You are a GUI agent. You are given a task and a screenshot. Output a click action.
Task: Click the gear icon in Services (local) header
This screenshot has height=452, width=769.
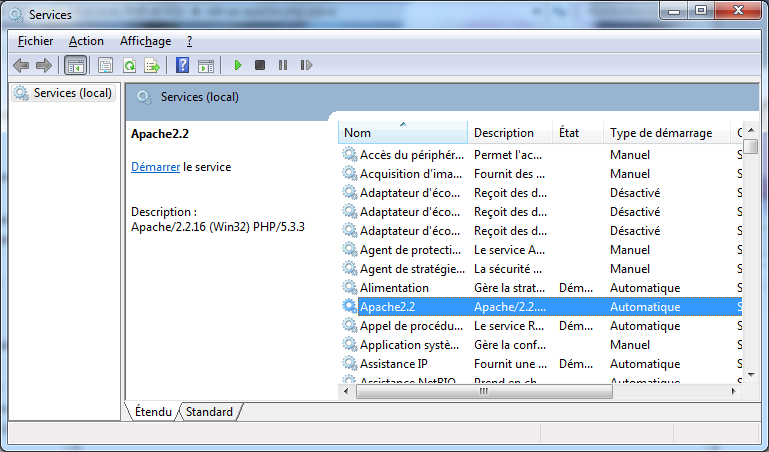click(144, 97)
